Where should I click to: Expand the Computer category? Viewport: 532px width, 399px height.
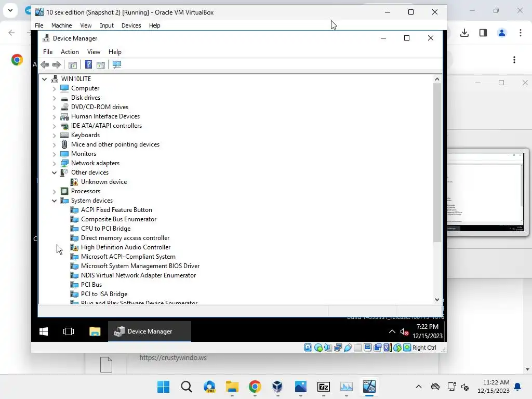[x=54, y=88]
